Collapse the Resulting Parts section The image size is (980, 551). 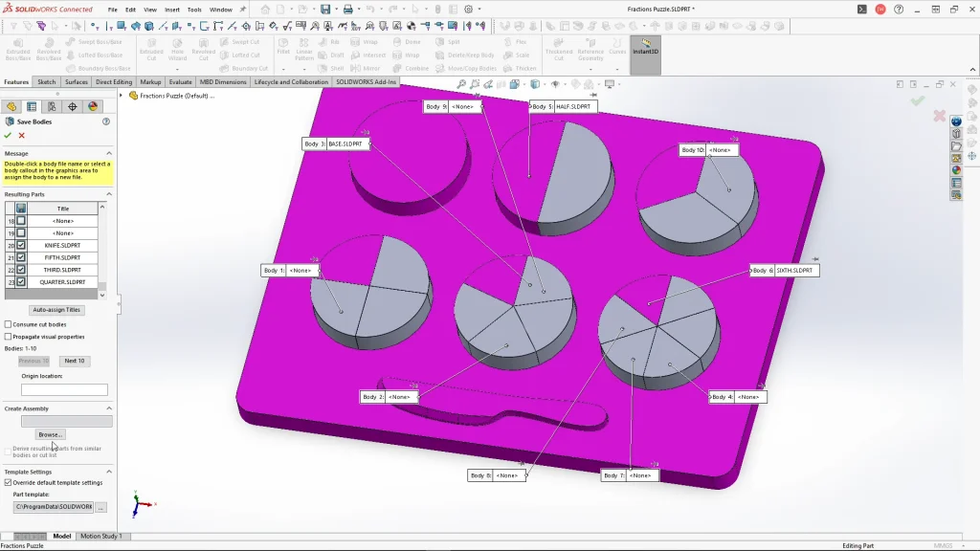pyautogui.click(x=109, y=194)
